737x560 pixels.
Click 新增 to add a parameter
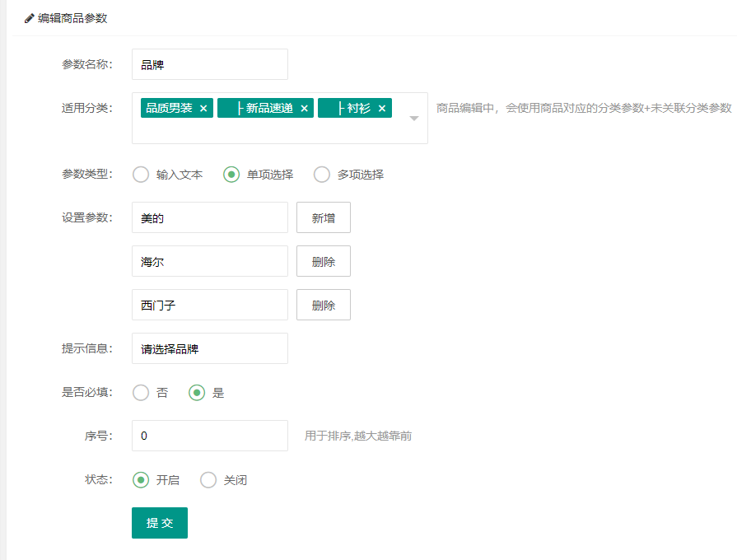(x=324, y=218)
